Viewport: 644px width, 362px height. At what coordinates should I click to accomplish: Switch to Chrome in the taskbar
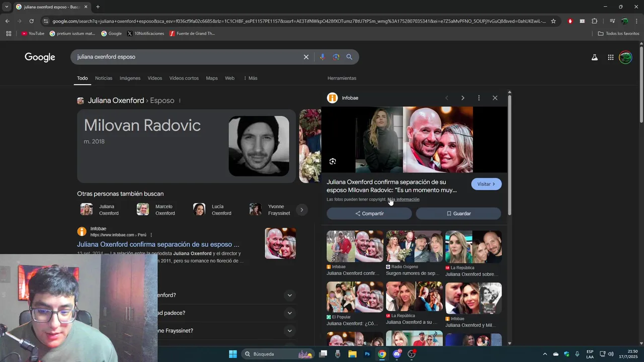[382, 354]
